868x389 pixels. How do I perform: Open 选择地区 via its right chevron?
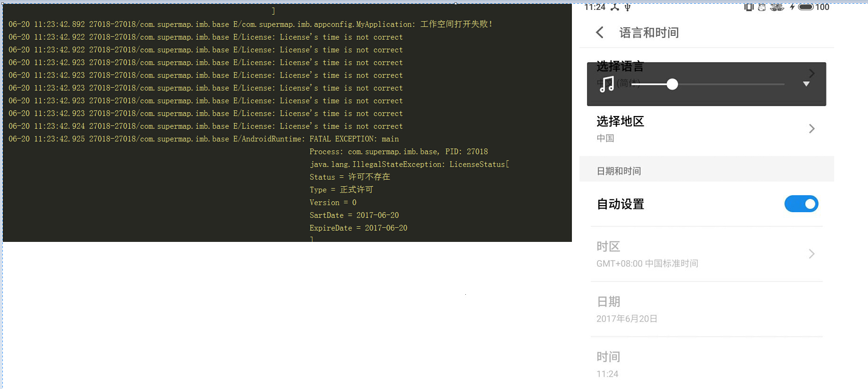pos(811,129)
